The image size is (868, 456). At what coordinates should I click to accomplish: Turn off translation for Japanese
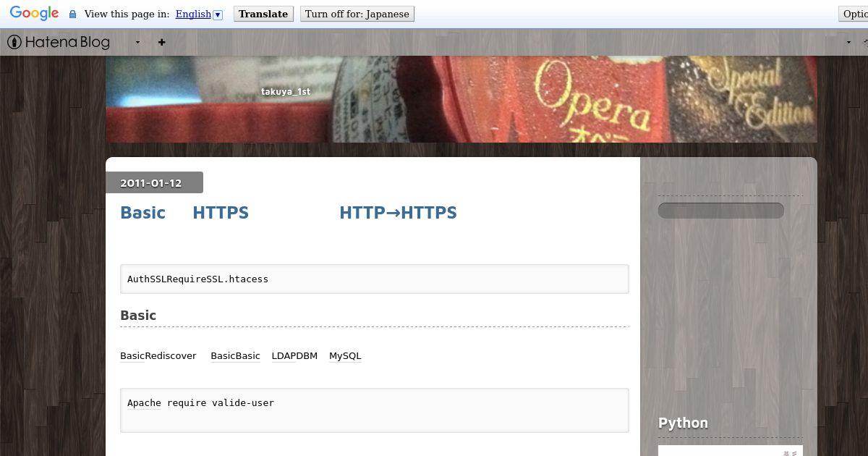(357, 14)
